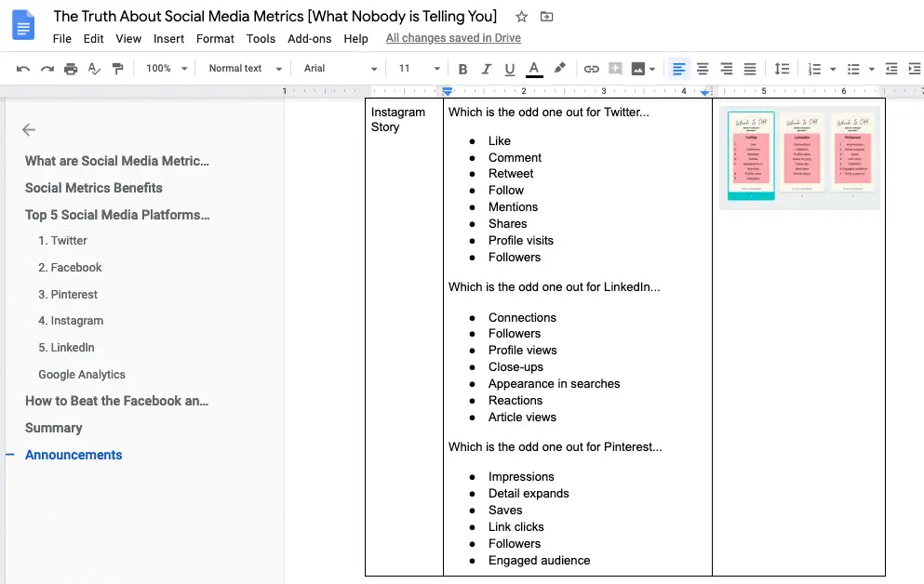924x584 pixels.
Task: Open the File menu
Action: (61, 39)
